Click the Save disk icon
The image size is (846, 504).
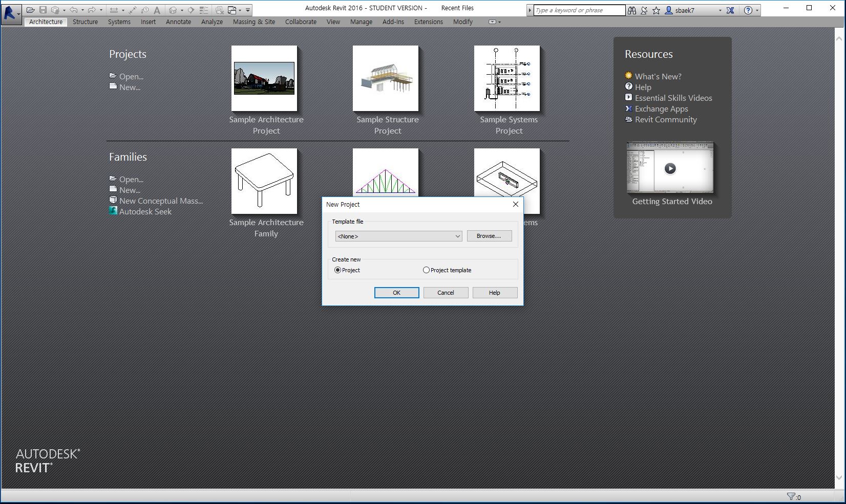pyautogui.click(x=43, y=10)
